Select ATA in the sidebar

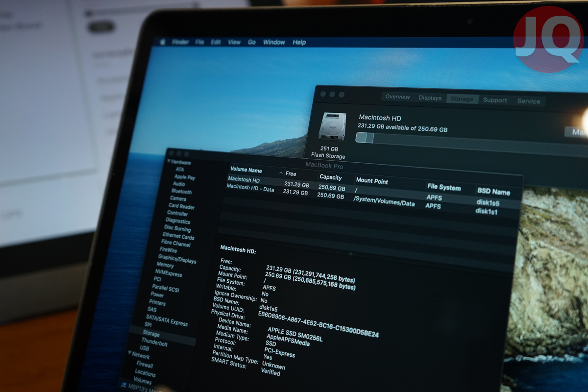[x=179, y=170]
